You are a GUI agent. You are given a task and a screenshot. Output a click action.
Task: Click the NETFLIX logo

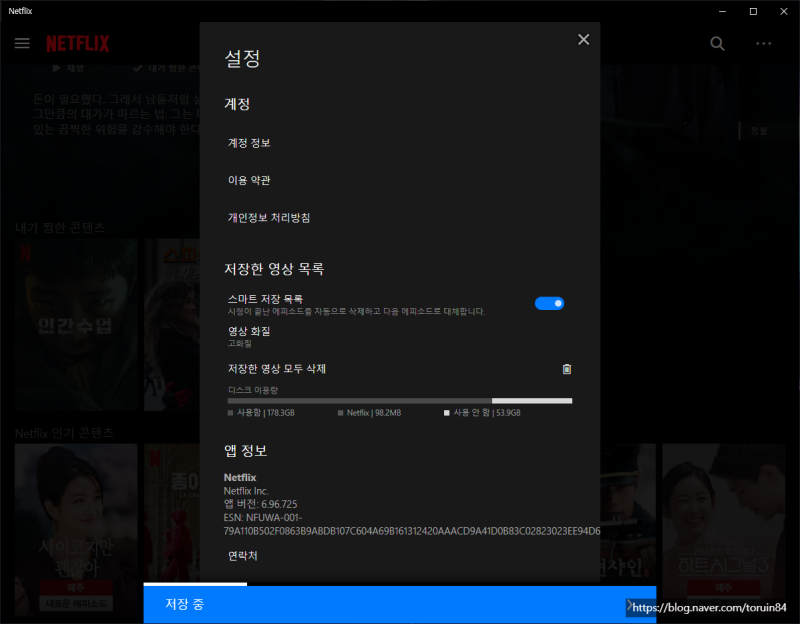78,43
